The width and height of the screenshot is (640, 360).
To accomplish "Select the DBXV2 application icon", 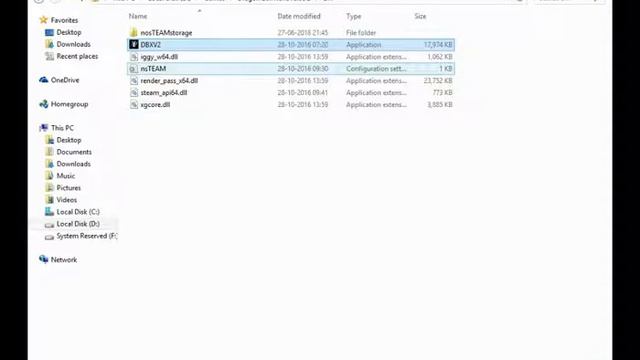I will click(133, 44).
